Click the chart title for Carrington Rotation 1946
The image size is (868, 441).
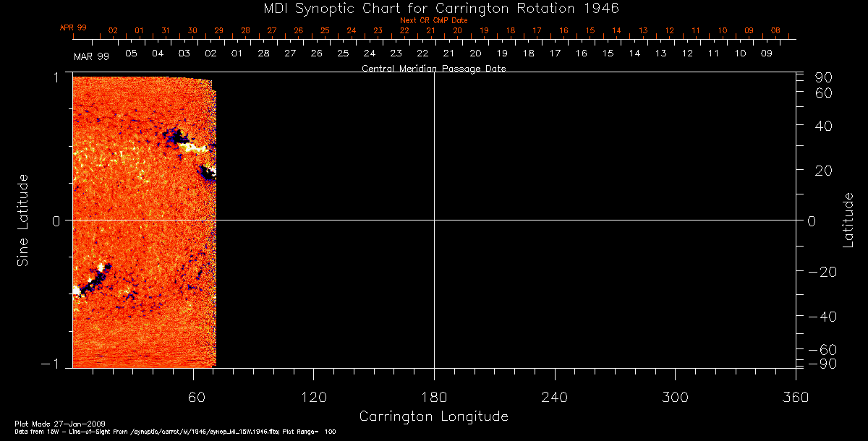click(433, 8)
